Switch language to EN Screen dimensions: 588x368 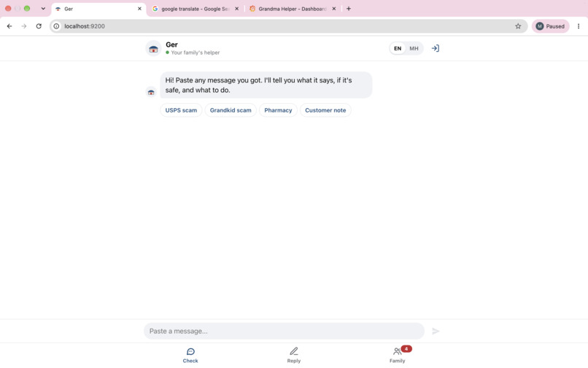(398, 48)
